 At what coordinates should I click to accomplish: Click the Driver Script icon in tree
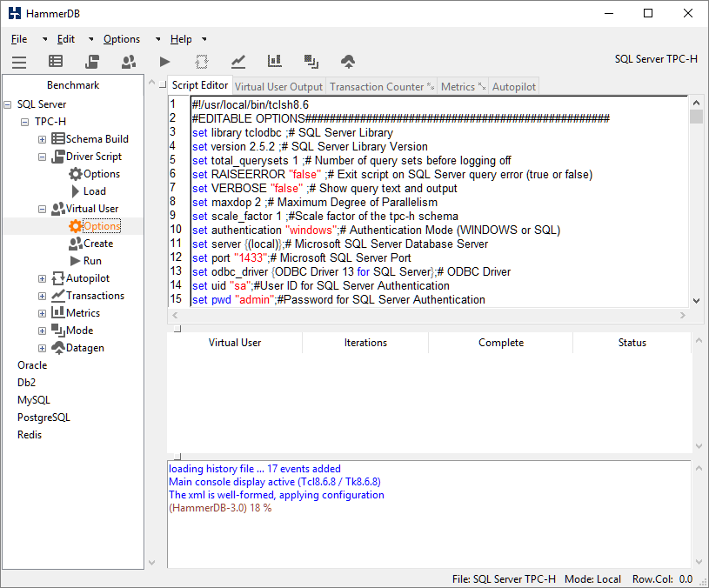point(58,157)
